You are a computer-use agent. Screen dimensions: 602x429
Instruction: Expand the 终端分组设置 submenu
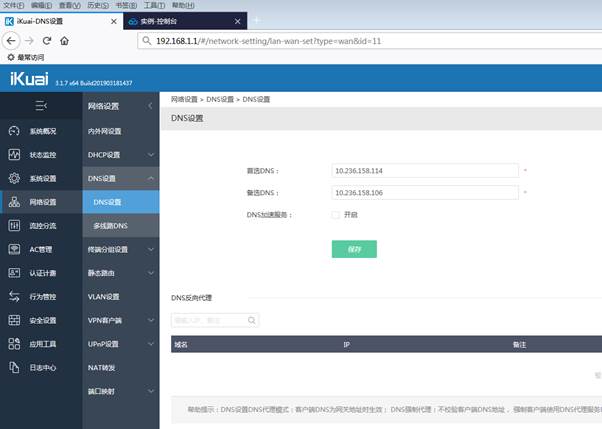coord(150,249)
